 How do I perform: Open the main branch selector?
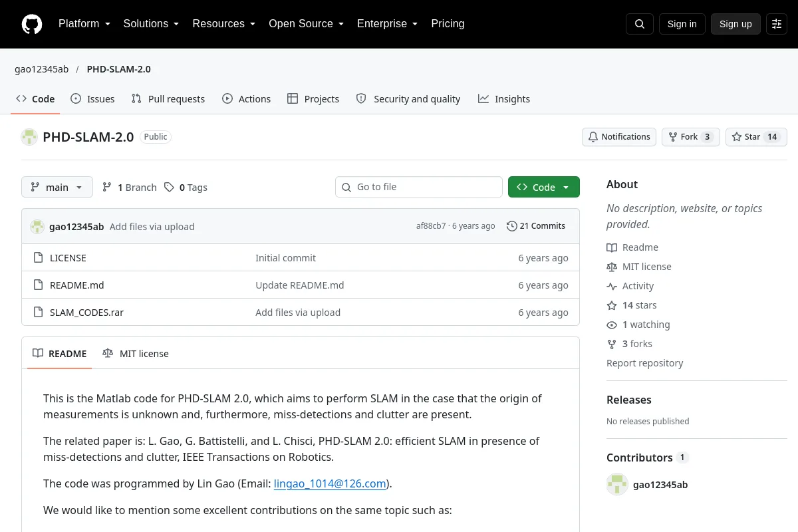(x=57, y=188)
